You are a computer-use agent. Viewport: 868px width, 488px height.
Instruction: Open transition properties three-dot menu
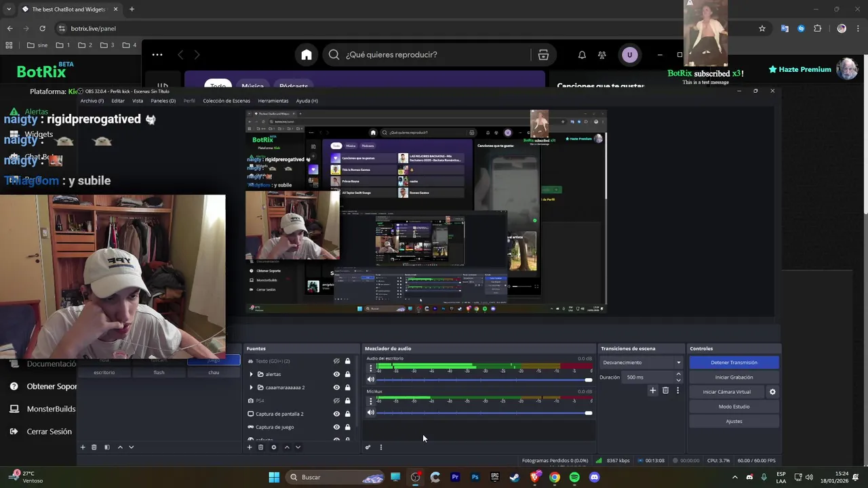[x=677, y=390]
